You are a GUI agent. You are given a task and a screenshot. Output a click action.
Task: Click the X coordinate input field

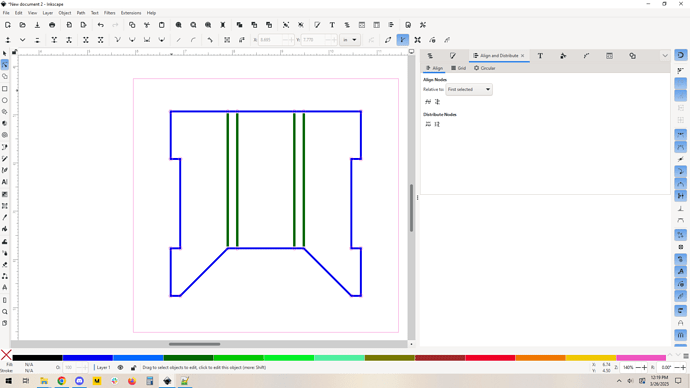click(x=275, y=40)
